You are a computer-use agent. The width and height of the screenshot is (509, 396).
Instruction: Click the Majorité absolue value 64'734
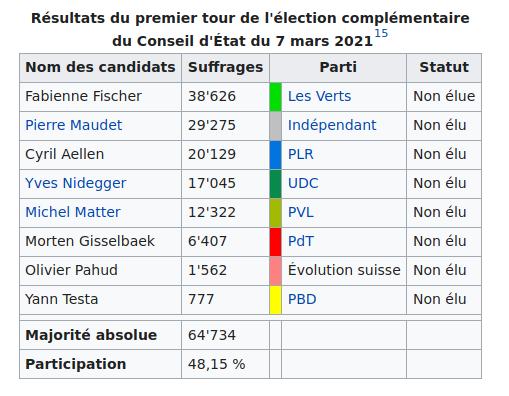(x=212, y=335)
